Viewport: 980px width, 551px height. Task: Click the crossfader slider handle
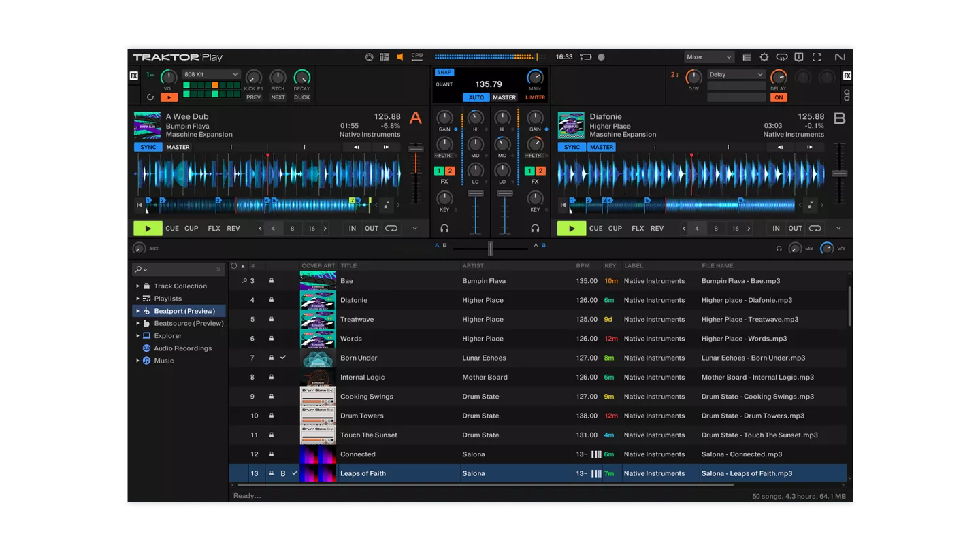click(x=490, y=249)
